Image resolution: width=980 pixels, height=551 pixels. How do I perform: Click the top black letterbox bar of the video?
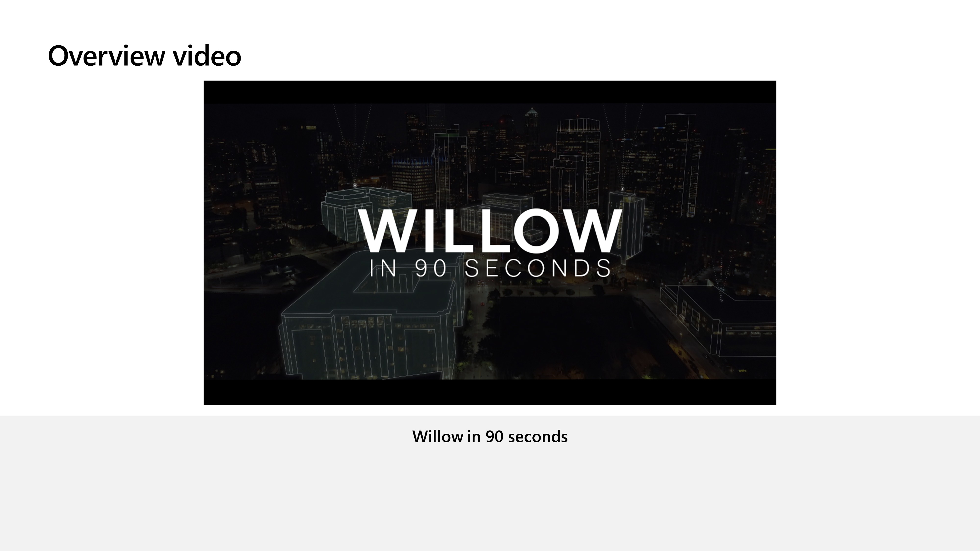click(490, 92)
